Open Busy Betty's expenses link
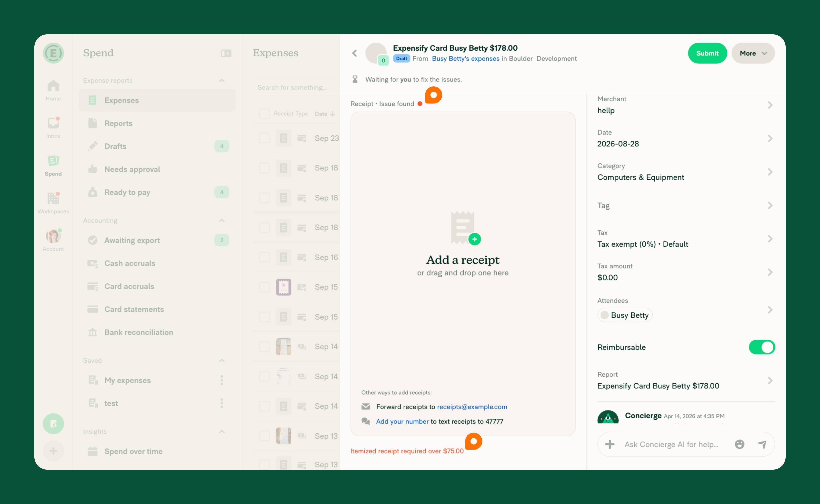 pos(465,58)
